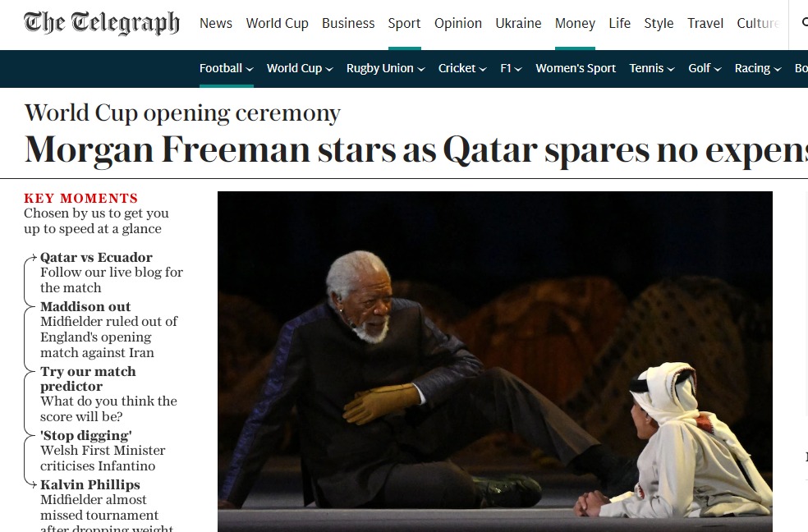Open Women's Sport in the sports bar
Image resolution: width=808 pixels, height=532 pixels.
[576, 68]
